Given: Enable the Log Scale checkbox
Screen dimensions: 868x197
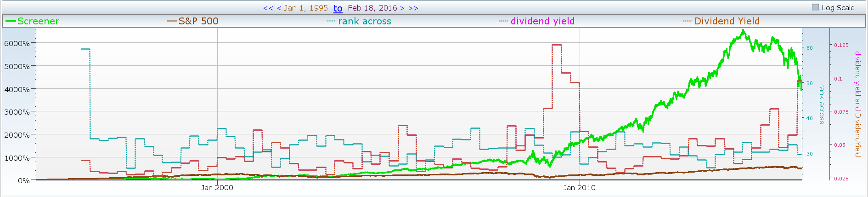Looking at the screenshot, I should click(x=816, y=7).
